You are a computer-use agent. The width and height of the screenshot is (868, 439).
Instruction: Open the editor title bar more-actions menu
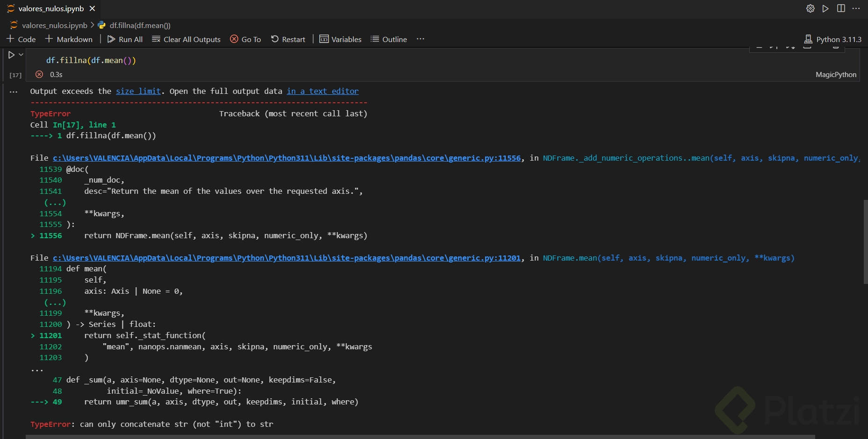tap(856, 8)
